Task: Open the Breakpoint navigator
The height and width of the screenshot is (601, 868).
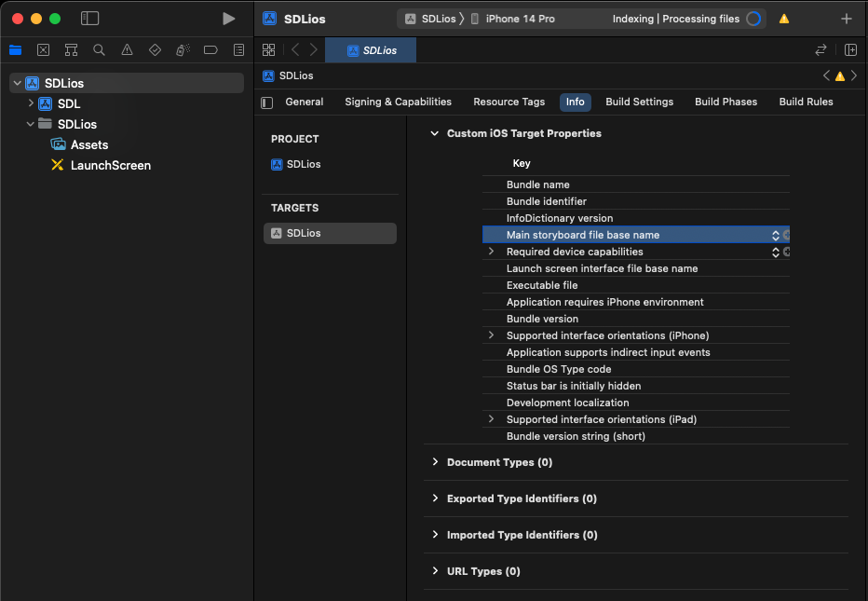Action: [210, 50]
